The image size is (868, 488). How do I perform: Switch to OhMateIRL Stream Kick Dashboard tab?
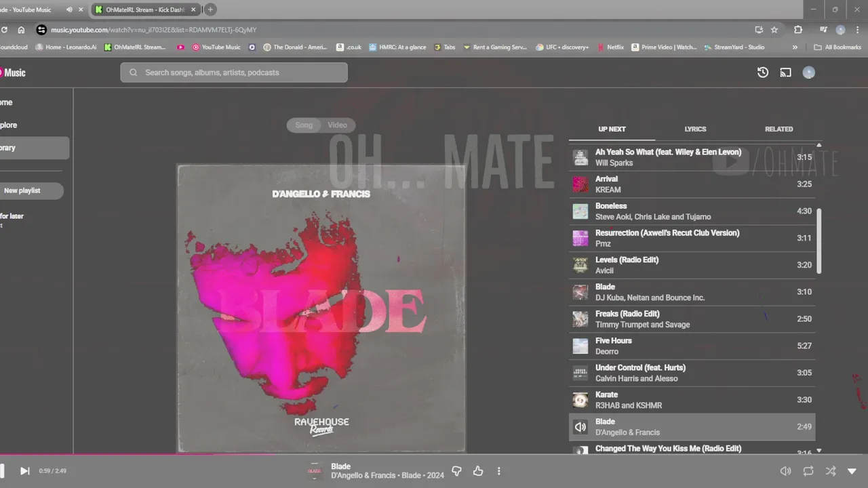[x=144, y=9]
